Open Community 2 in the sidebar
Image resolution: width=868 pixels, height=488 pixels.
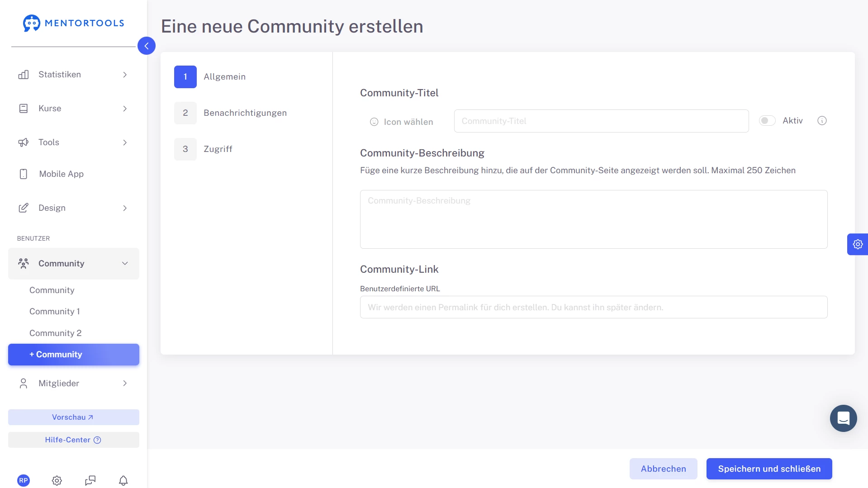[56, 333]
